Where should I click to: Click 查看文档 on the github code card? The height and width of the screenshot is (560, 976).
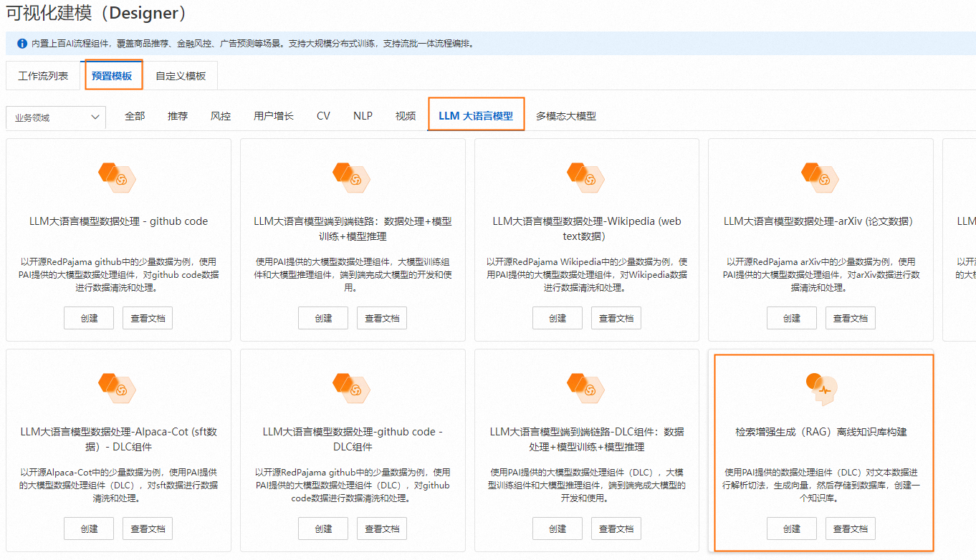click(x=148, y=318)
